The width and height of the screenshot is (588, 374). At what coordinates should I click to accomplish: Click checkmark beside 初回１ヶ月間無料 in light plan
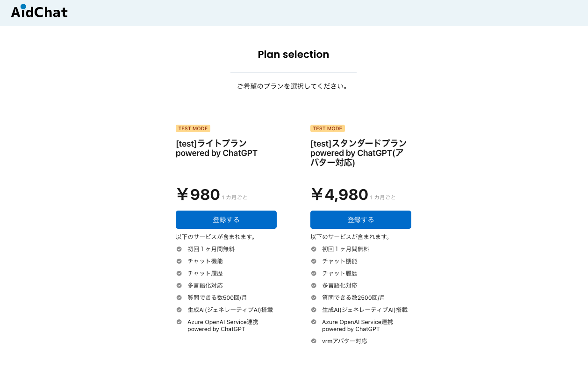pos(179,249)
